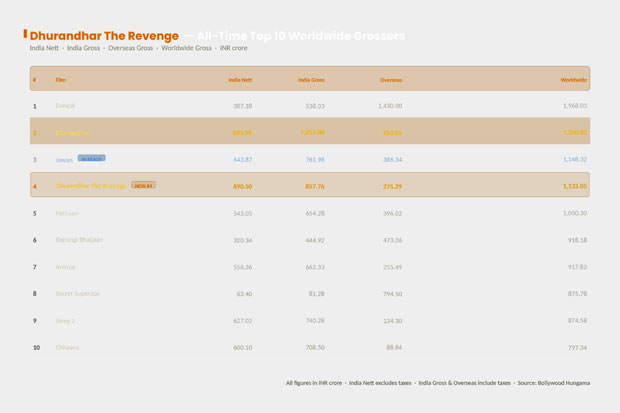The width and height of the screenshot is (620, 413).
Task: Select Jawan's India Nett value '643.87'
Action: (242, 159)
